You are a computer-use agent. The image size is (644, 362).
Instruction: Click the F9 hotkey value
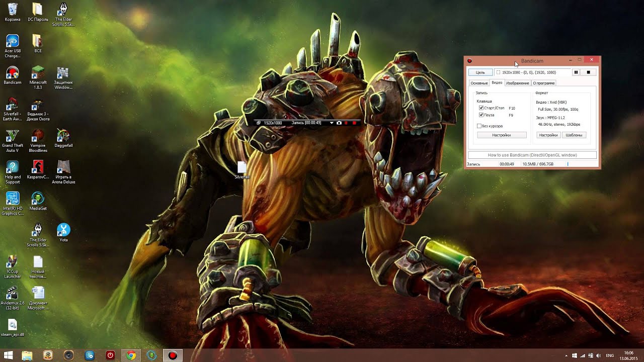(511, 115)
